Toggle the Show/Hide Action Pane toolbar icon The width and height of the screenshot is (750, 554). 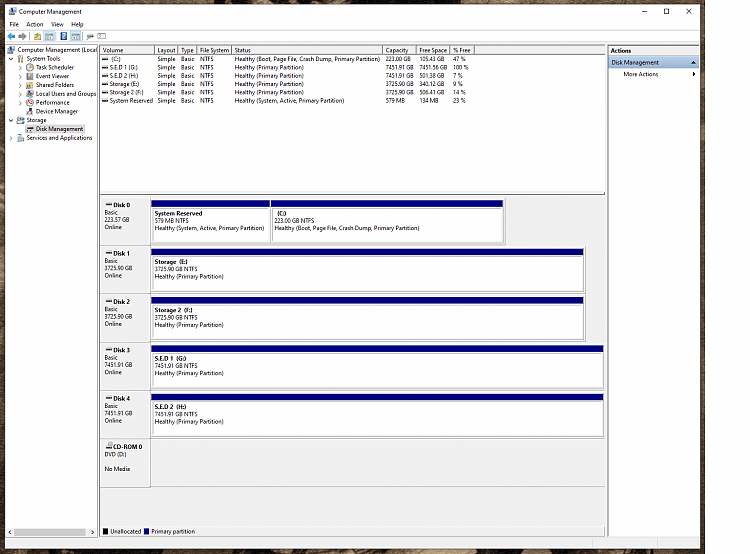76,36
